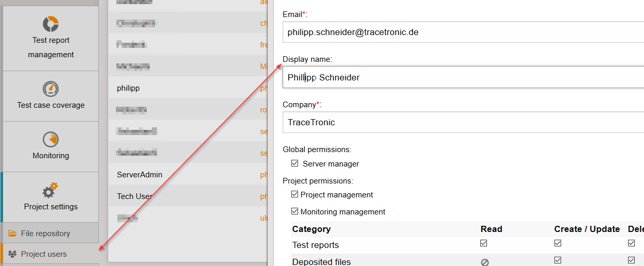Click the Display name text field
Screen dimensions: 644x266
(463, 77)
